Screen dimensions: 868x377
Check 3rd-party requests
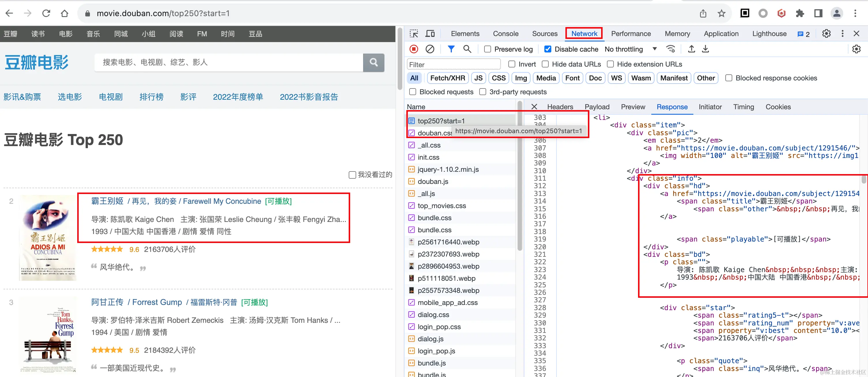pos(482,92)
